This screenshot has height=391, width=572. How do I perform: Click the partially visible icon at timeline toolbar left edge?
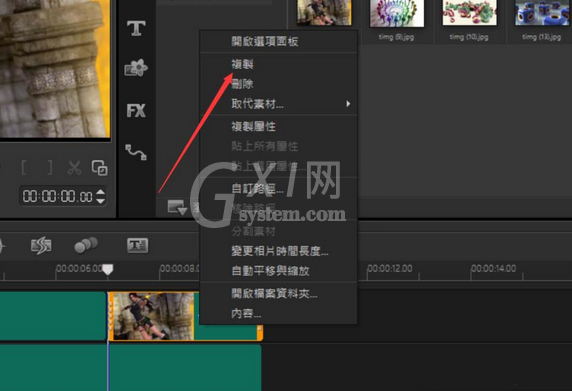pos(2,246)
